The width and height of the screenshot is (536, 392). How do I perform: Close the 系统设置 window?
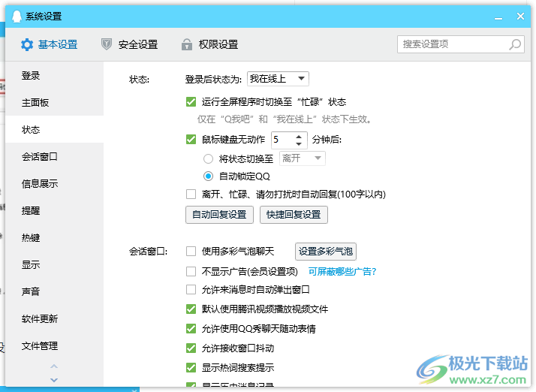(520, 16)
